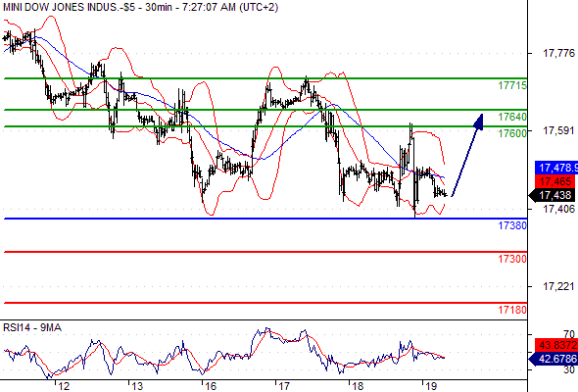This screenshot has width=578, height=392.
Task: Select the blue 17,478 moving average tag
Action: pos(556,168)
